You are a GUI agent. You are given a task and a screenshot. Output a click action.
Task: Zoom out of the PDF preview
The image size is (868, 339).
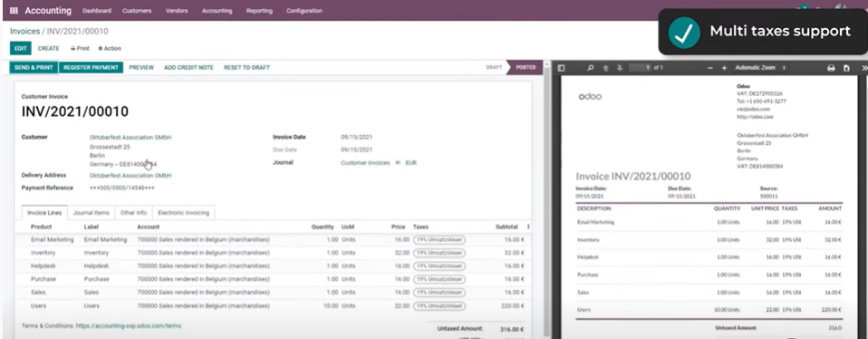710,68
